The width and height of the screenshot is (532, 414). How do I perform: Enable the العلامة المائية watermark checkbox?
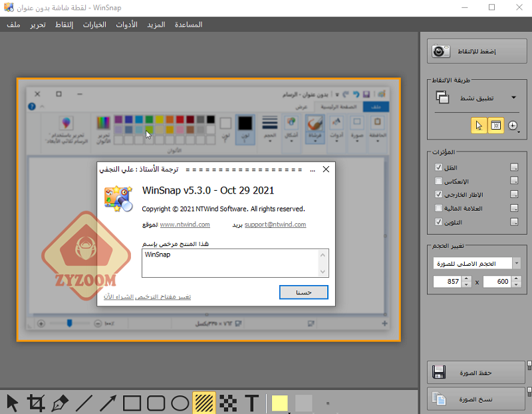438,208
